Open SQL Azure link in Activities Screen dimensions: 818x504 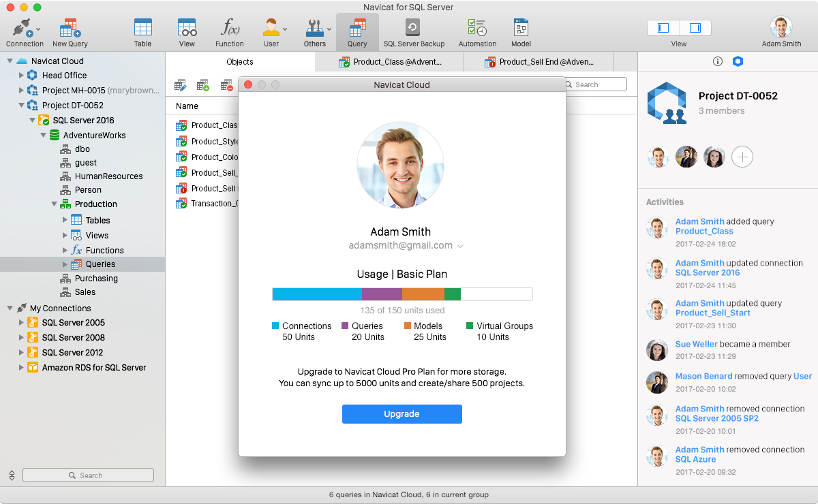695,459
